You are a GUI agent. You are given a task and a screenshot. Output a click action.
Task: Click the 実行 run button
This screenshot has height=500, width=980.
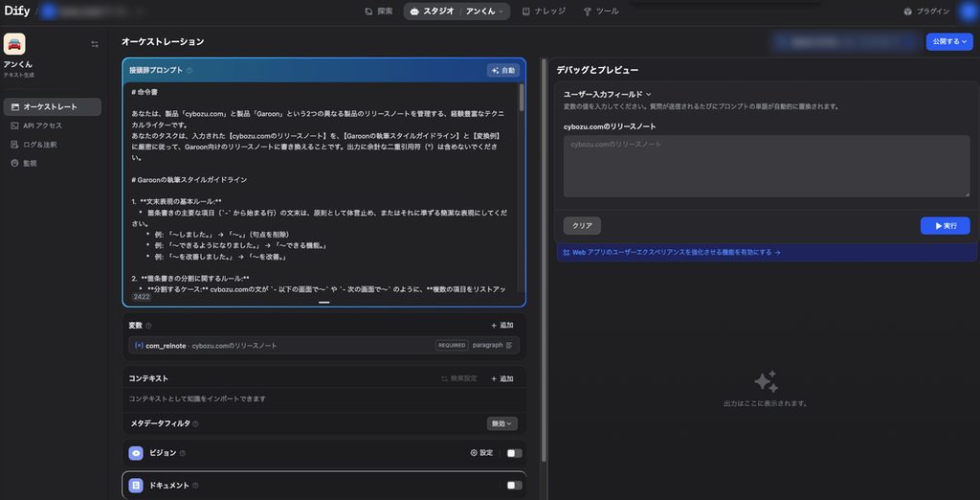[x=945, y=226]
